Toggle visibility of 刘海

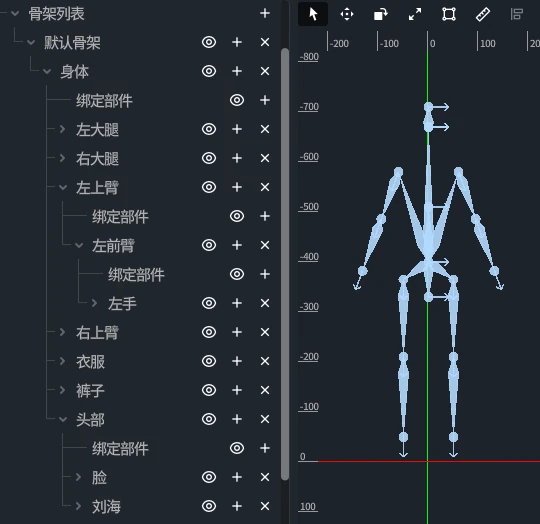click(209, 506)
